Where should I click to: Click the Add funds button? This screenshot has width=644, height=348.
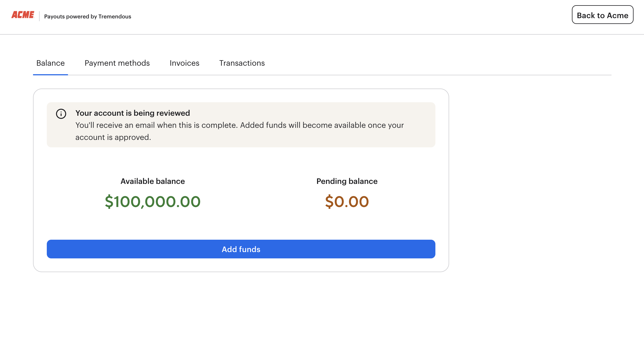(x=241, y=249)
